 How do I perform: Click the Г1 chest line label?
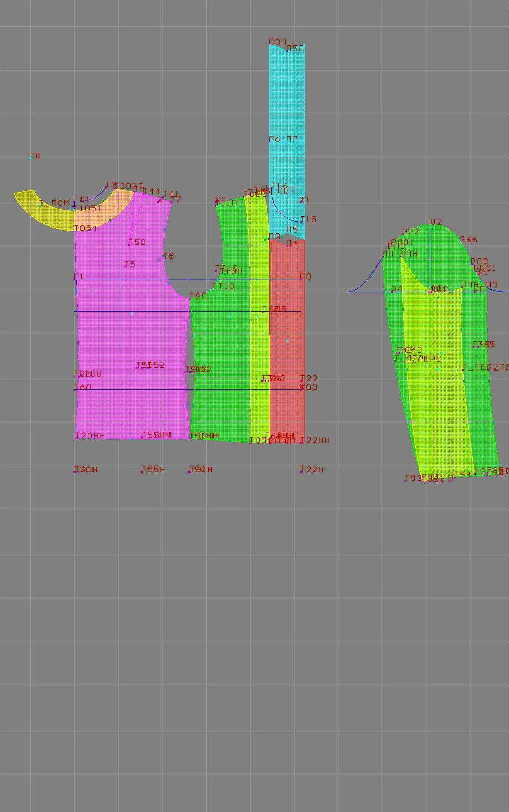[x=79, y=276]
